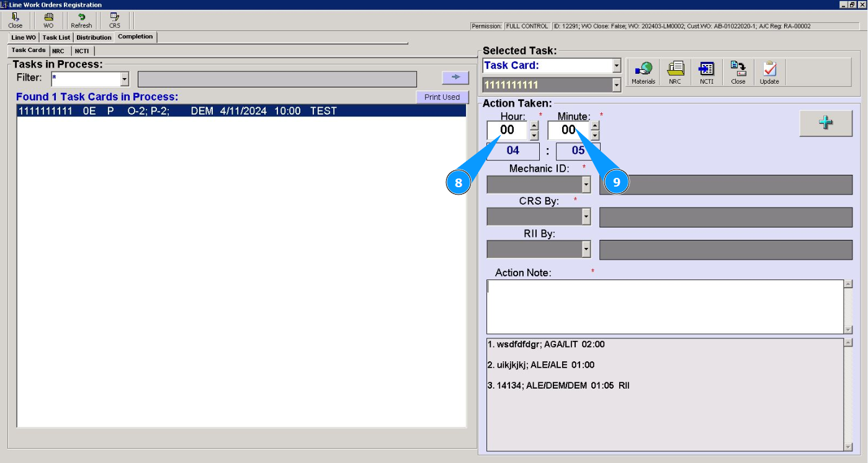Expand the Task Card type dropdown
Viewport: 868px width, 463px height.
tap(616, 66)
